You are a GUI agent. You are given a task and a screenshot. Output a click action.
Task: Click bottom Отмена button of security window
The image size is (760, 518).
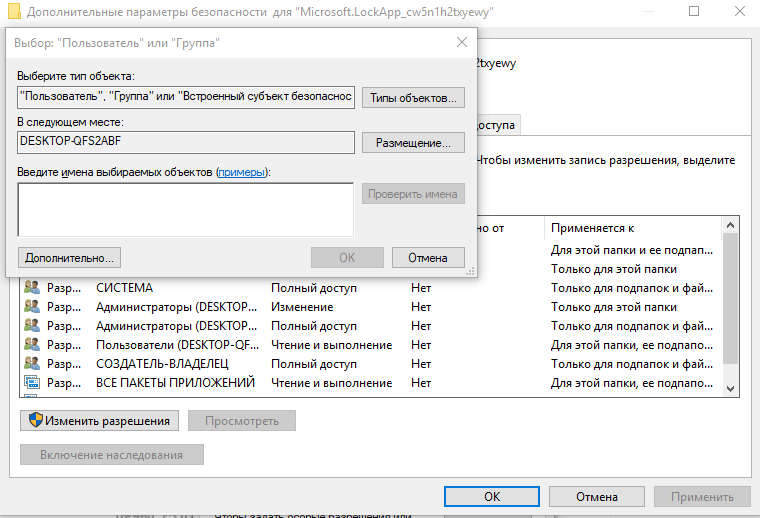597,497
